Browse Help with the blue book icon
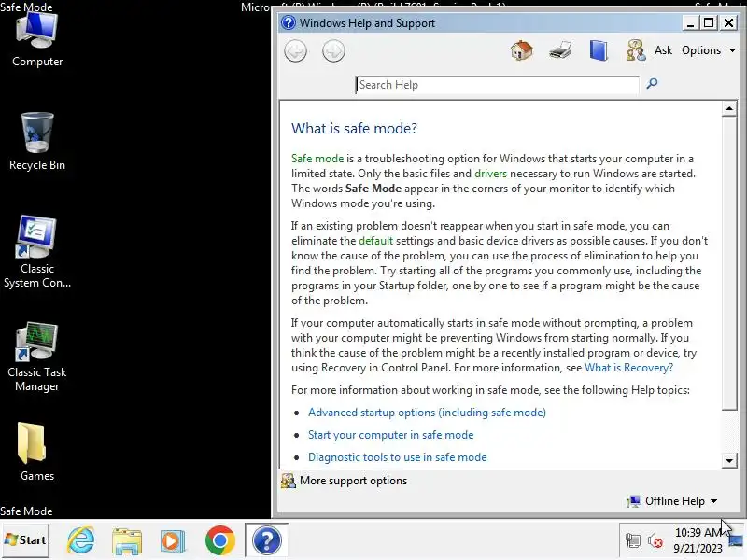This screenshot has width=747, height=560. 599,50
